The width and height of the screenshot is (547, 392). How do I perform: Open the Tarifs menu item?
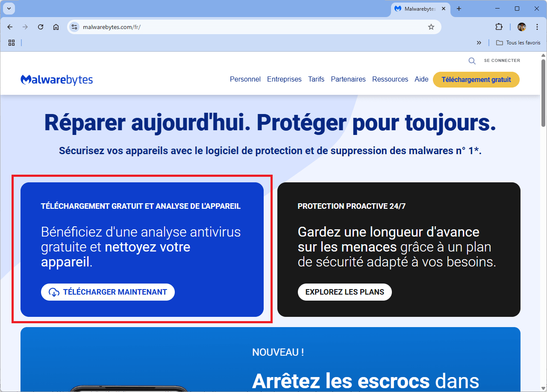[x=316, y=79]
